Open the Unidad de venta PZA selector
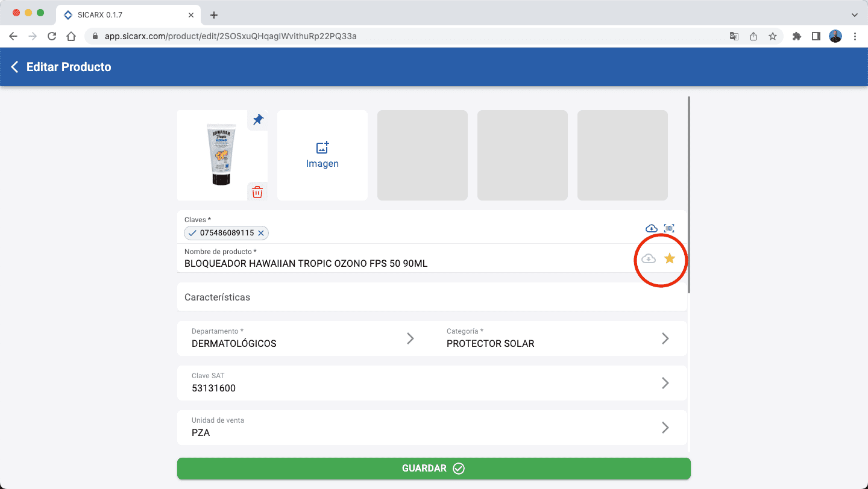The height and width of the screenshot is (489, 868). (665, 428)
